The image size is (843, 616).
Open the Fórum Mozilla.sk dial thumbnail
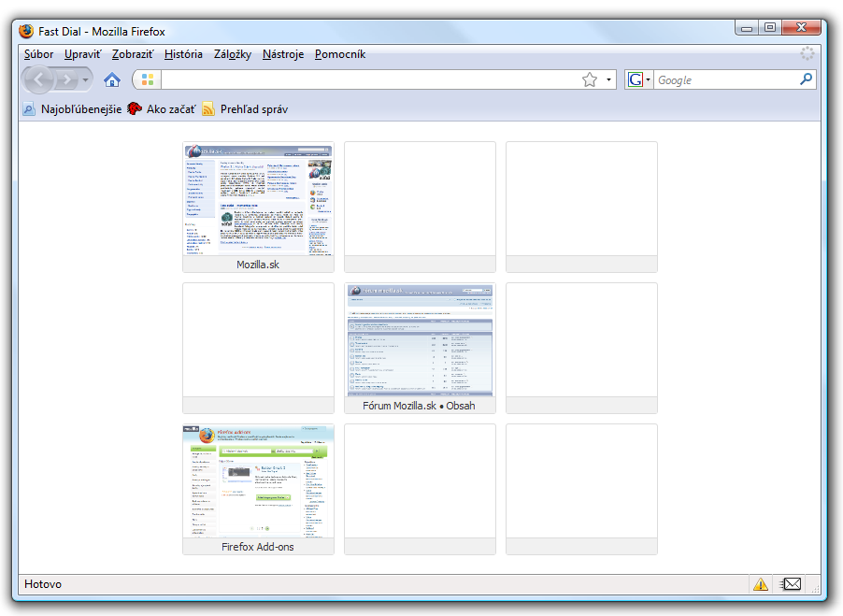[x=420, y=340]
